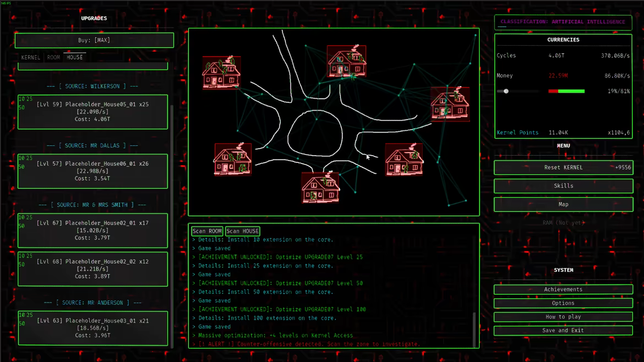This screenshot has width=644, height=362.
Task: Click the Buy: [MAX] button
Action: 94,40
